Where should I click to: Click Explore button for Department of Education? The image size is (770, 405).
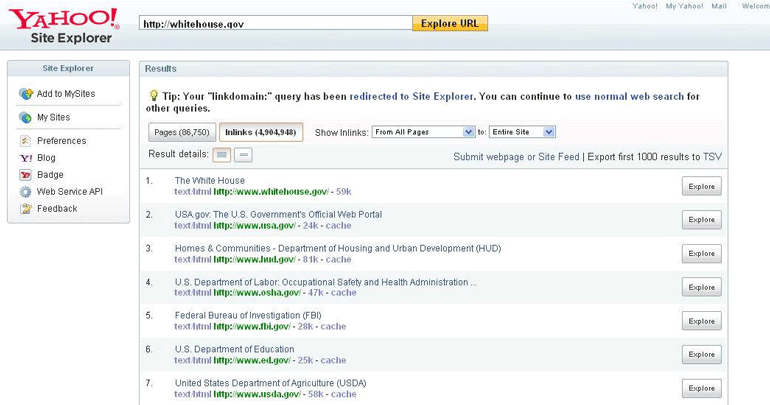pos(702,354)
